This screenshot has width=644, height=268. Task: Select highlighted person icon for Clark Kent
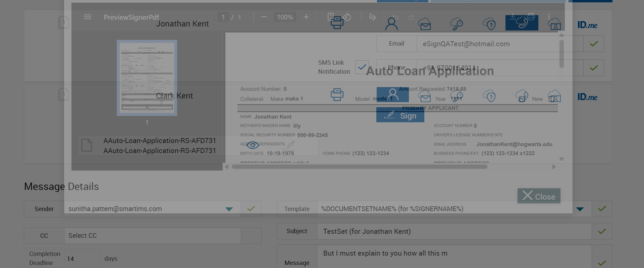tap(393, 94)
